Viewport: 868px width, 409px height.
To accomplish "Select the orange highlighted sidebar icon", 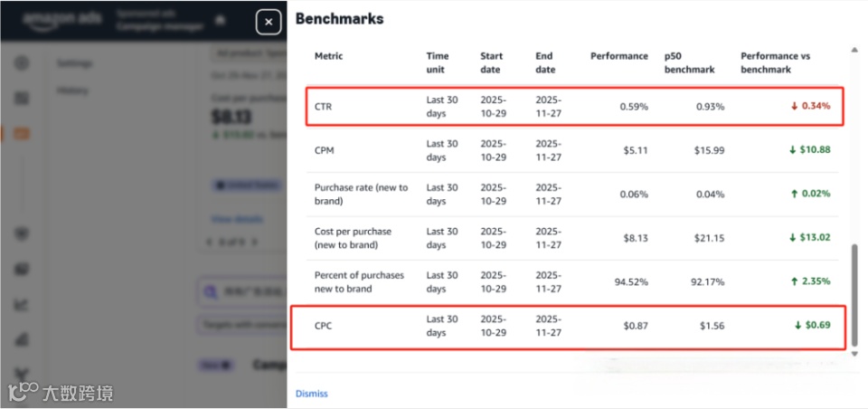I will tap(23, 134).
